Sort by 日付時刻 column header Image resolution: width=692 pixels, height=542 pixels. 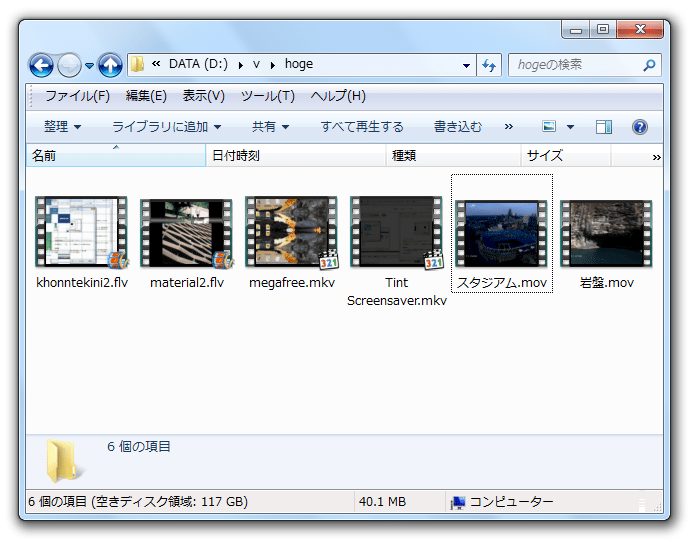[296, 155]
